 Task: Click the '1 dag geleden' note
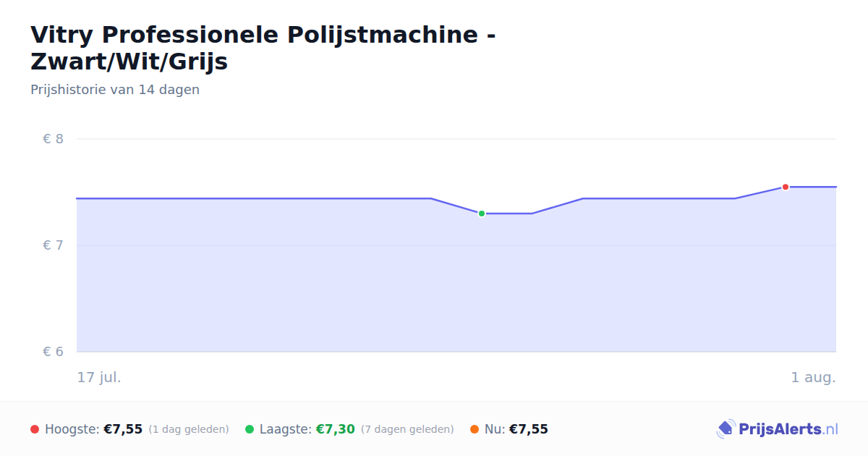click(189, 429)
